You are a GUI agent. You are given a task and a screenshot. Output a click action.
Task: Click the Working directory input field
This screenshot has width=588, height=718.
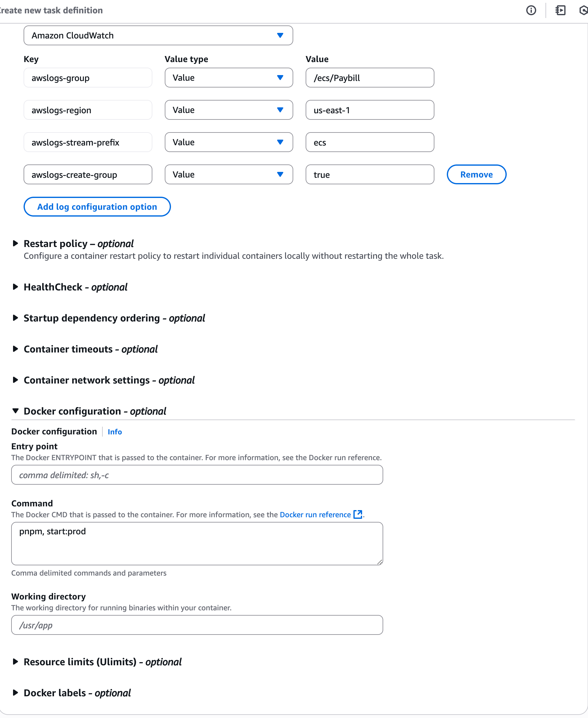tap(197, 625)
